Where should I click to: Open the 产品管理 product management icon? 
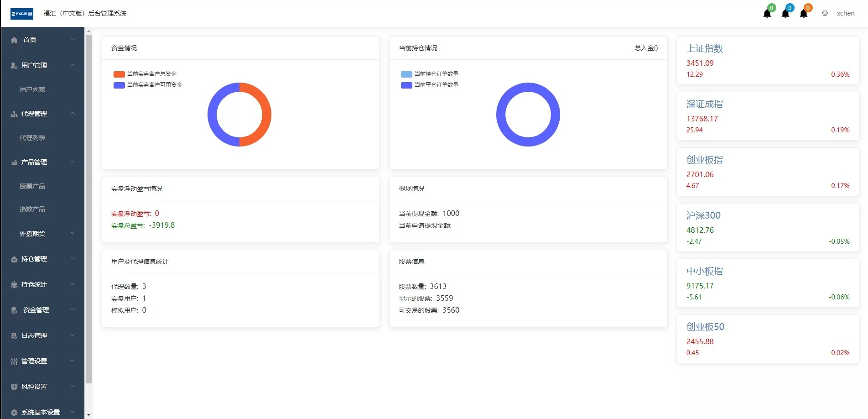tap(13, 162)
